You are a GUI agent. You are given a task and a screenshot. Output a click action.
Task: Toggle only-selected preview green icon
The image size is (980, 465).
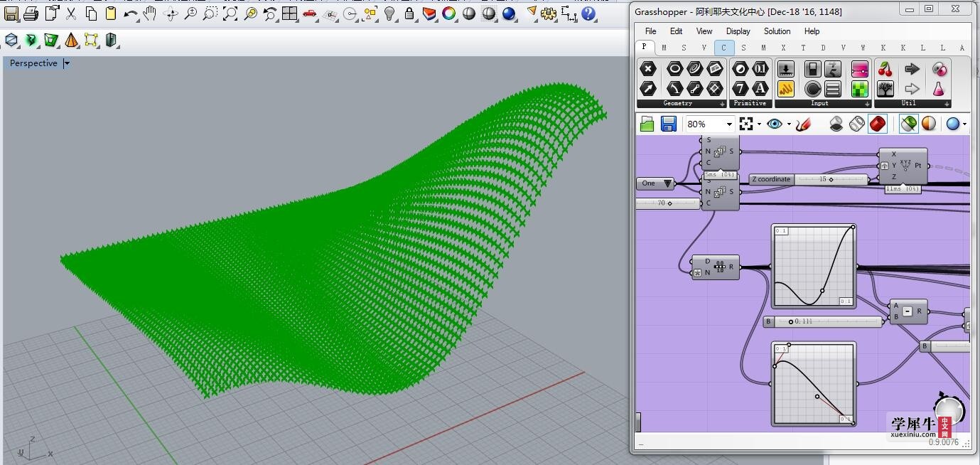click(x=908, y=124)
